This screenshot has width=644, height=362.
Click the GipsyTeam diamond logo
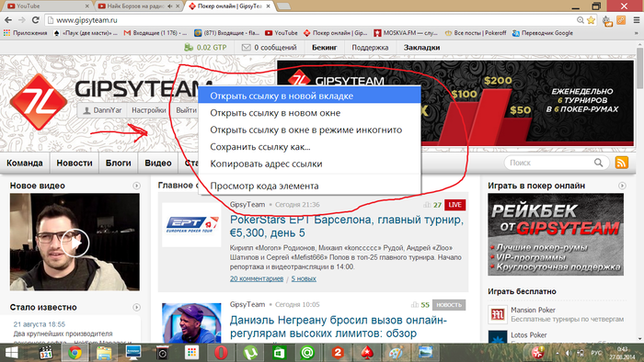point(39,102)
